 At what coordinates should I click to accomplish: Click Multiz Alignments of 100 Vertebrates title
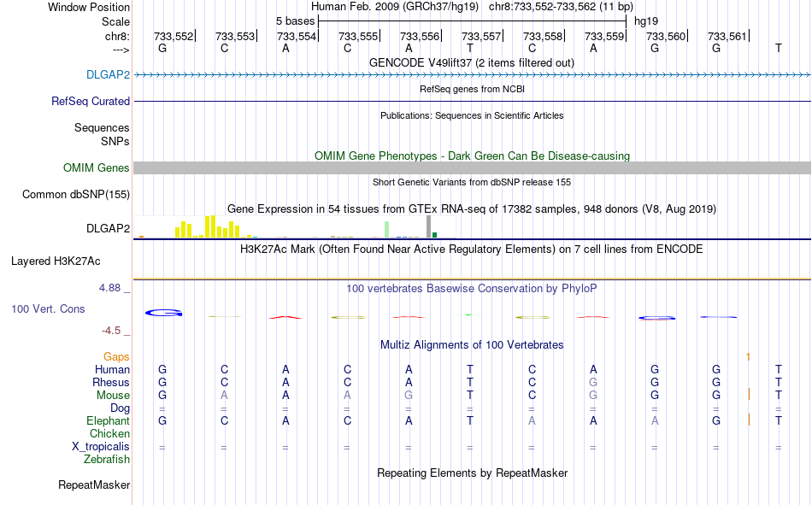point(472,345)
